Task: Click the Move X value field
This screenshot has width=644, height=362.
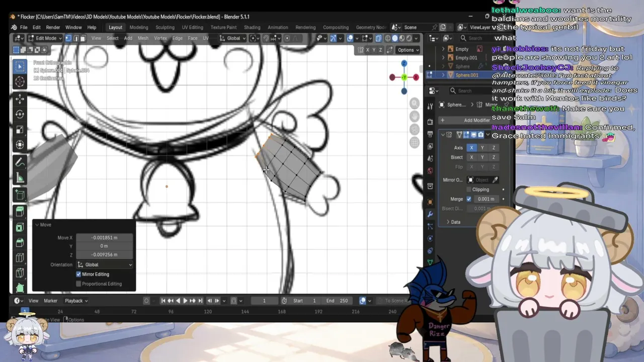Action: pos(104,238)
